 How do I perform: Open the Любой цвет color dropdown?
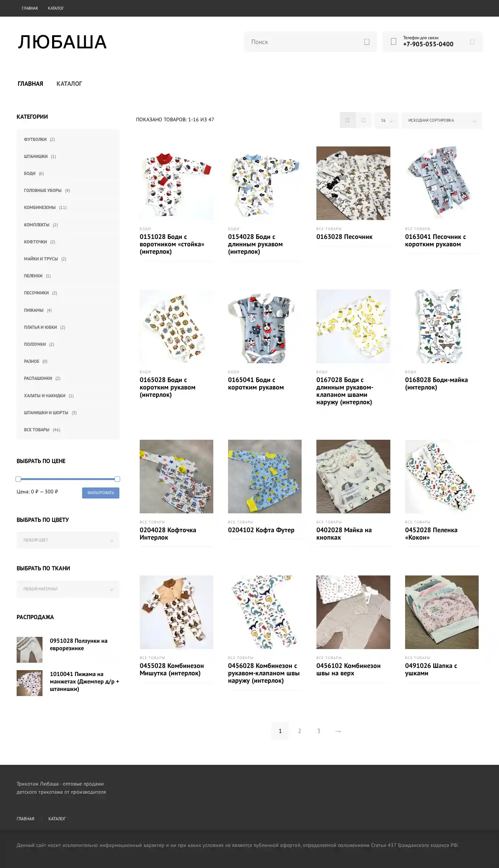68,540
